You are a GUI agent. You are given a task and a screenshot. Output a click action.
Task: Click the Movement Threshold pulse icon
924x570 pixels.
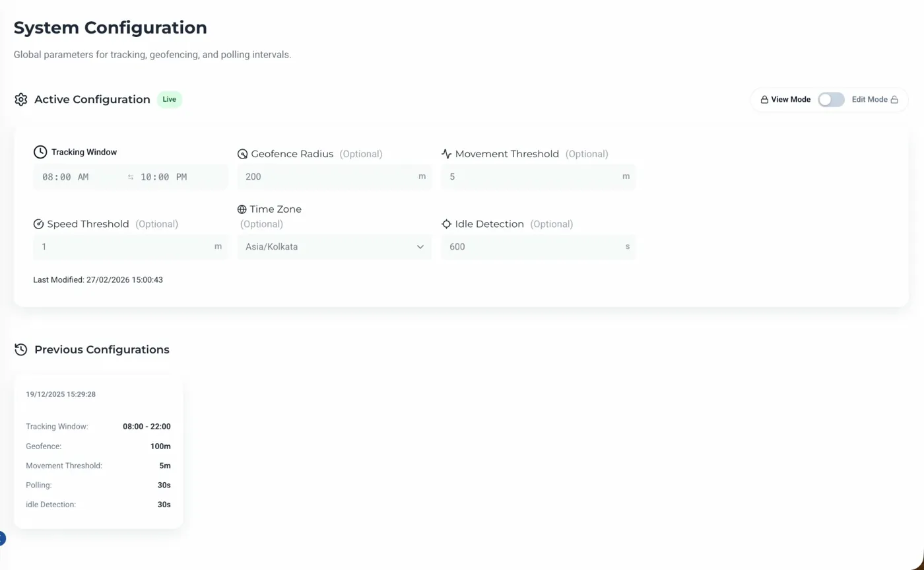pos(446,154)
